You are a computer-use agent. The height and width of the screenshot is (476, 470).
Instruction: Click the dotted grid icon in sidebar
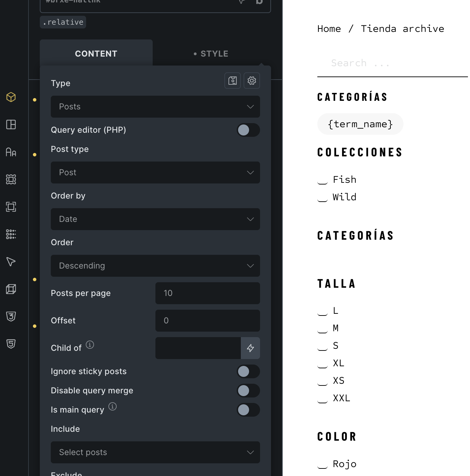click(x=11, y=234)
